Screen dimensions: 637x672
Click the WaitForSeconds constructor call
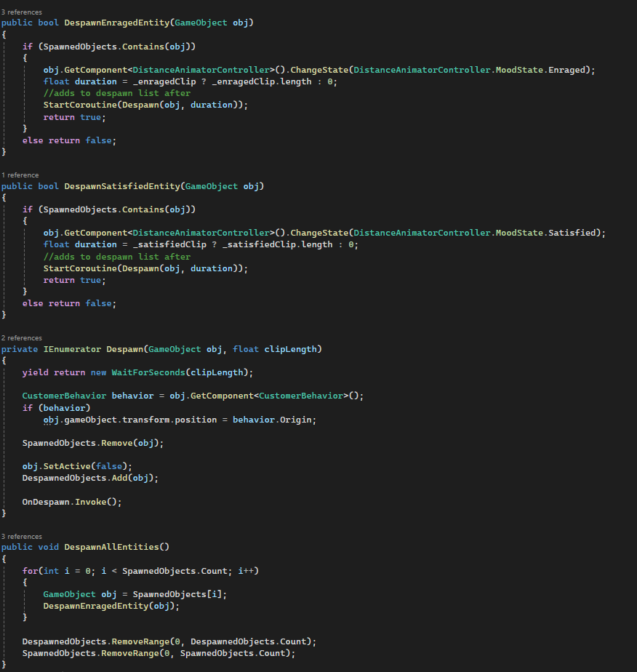(x=148, y=372)
